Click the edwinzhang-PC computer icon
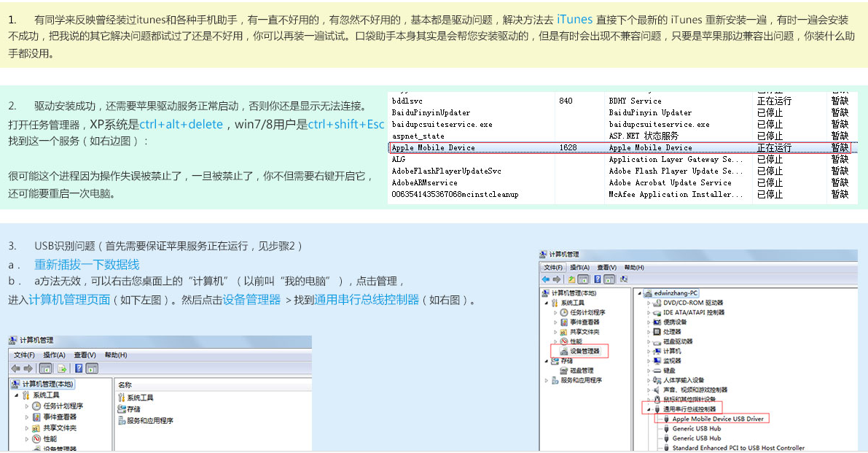 point(648,293)
